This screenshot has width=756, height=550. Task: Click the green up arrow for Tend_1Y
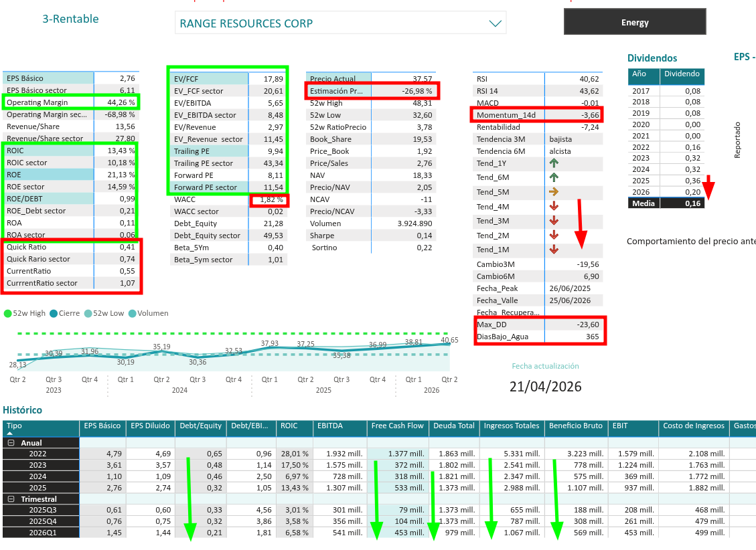click(554, 163)
